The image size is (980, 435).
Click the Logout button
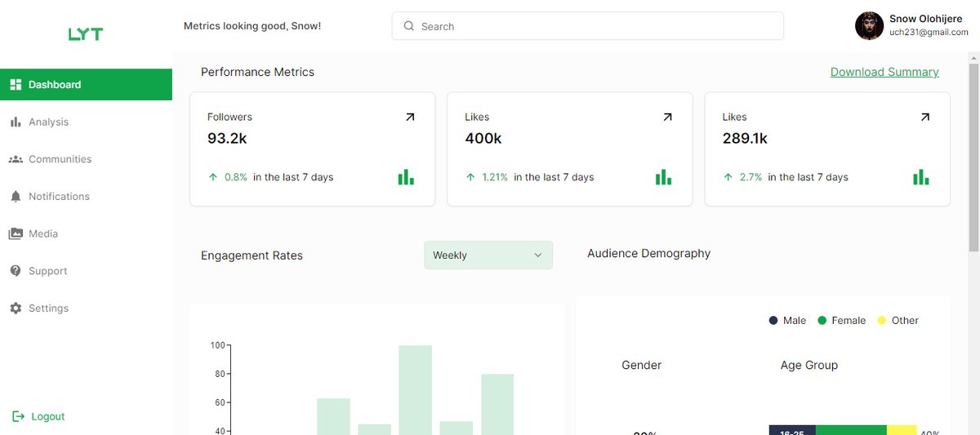click(38, 416)
